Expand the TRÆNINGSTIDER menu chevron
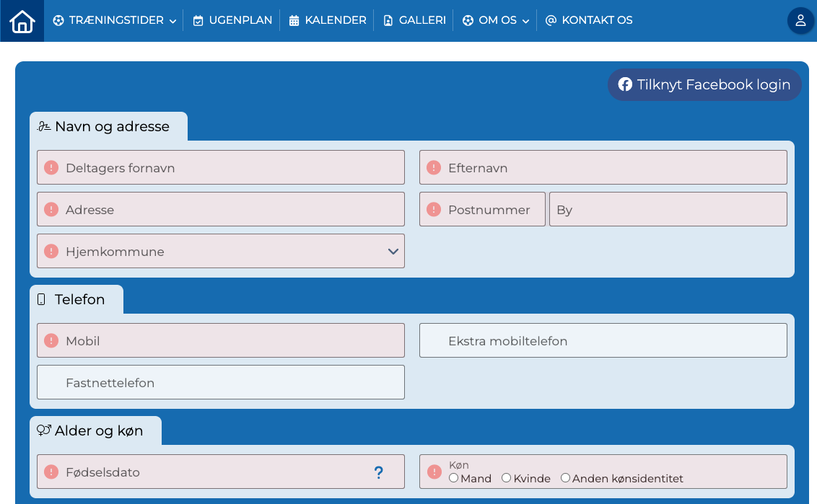The height and width of the screenshot is (504, 817). (x=171, y=20)
